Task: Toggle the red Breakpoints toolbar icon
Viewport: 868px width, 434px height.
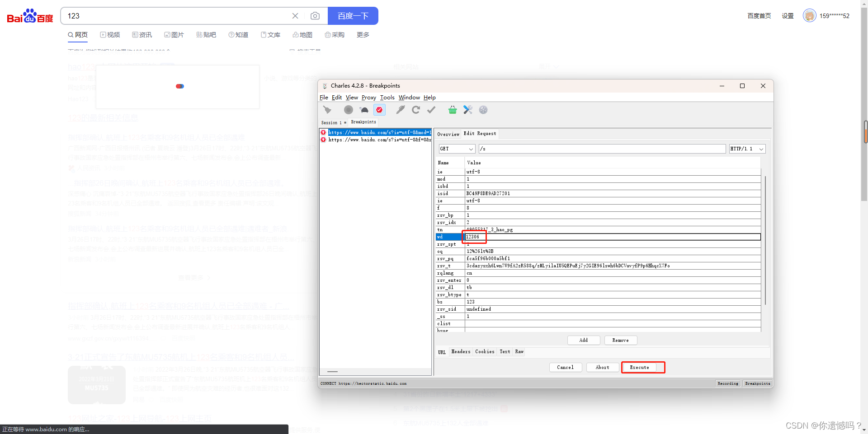Action: [x=379, y=110]
